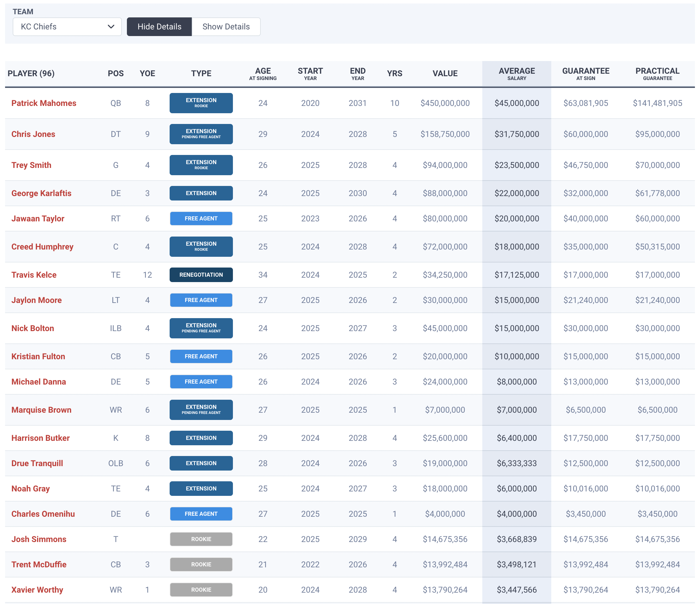Screen dimensions: 700x604
Task: Click Chris Jones' Extension Pending Free Agent badge
Action: coord(201,134)
